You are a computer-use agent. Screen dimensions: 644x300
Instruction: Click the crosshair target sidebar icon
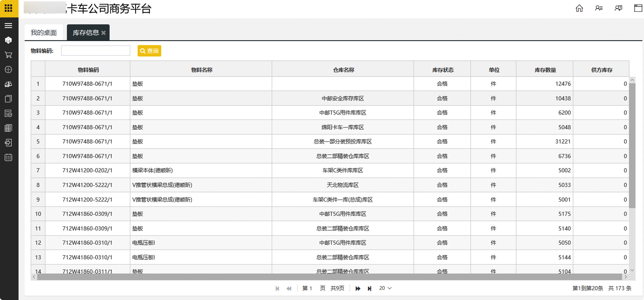pos(8,69)
